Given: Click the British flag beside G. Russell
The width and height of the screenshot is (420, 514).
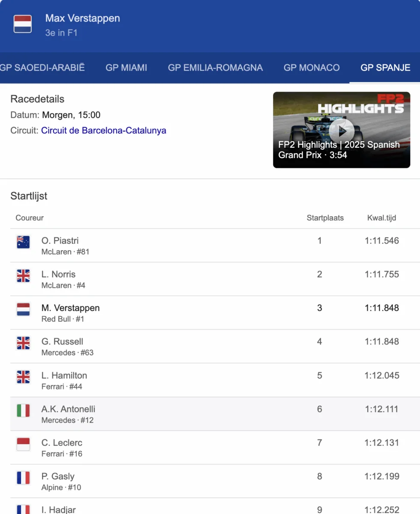Looking at the screenshot, I should pyautogui.click(x=23, y=343).
